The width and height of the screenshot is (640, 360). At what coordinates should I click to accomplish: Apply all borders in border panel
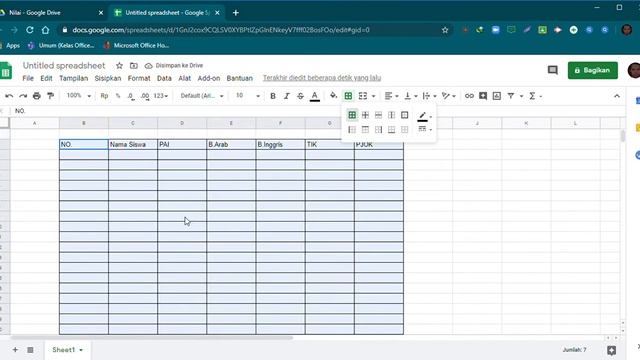[352, 115]
